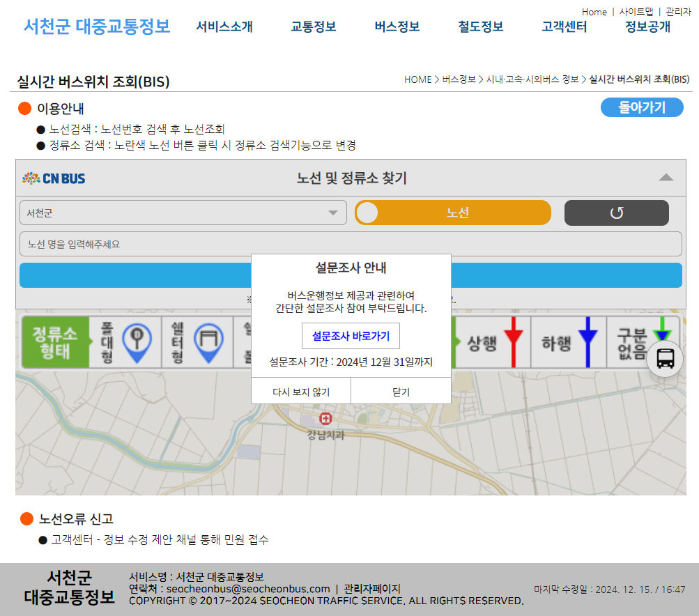This screenshot has height=616, width=699.
Task: Select the shelter-type stop pin icon
Action: (208, 341)
